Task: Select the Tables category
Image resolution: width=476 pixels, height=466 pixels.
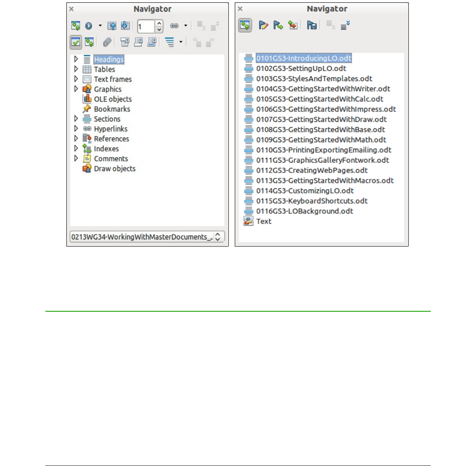Action: [104, 70]
